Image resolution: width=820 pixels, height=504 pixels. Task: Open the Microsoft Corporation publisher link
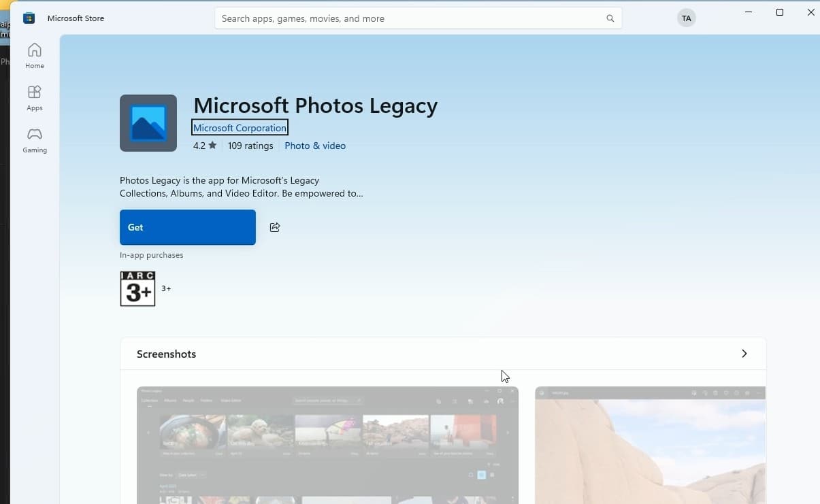pos(240,128)
